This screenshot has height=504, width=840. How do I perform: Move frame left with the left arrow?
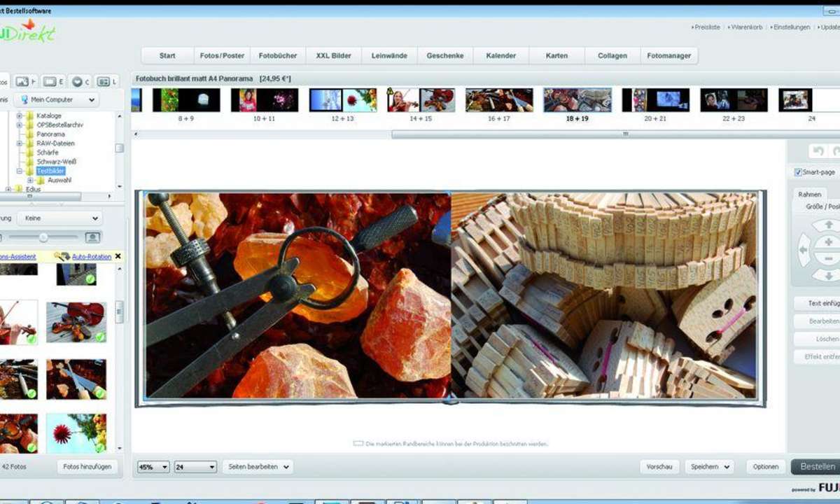(804, 250)
